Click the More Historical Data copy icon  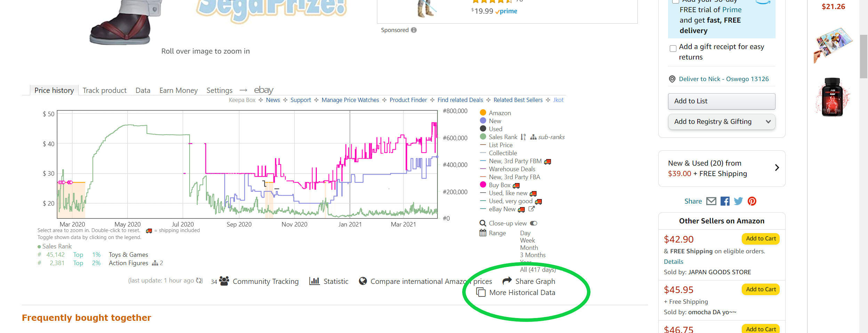481,292
